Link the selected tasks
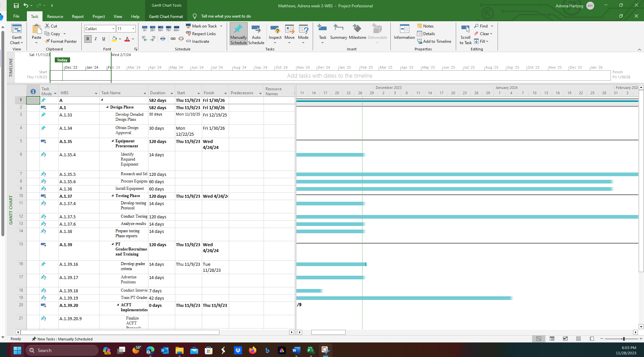Screen dimensions: 644x357 (173, 39)
